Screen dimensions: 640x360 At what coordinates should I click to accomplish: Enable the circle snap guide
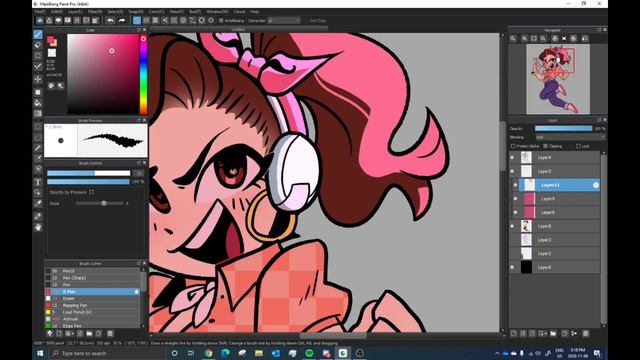tap(183, 20)
